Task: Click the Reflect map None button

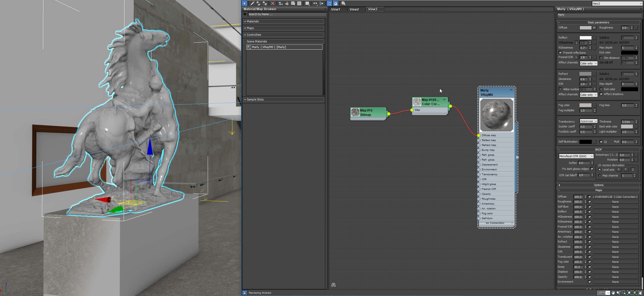Action: [615, 212]
